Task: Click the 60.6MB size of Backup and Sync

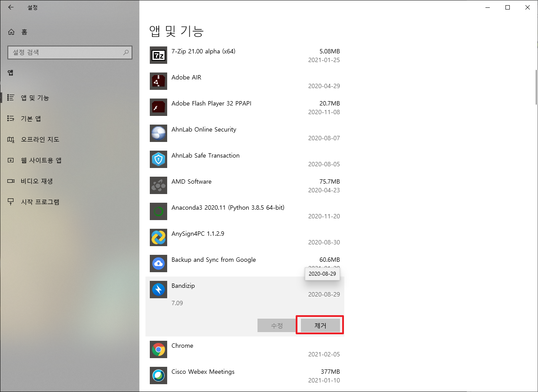Action: tap(330, 260)
